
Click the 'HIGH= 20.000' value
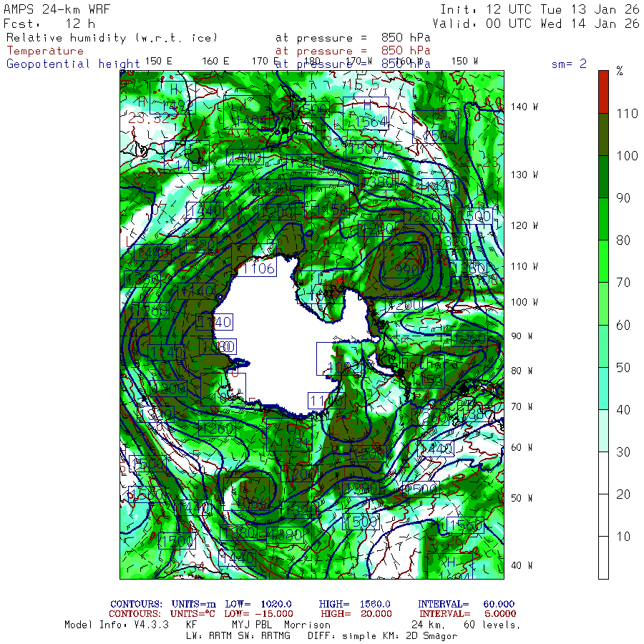(x=356, y=614)
